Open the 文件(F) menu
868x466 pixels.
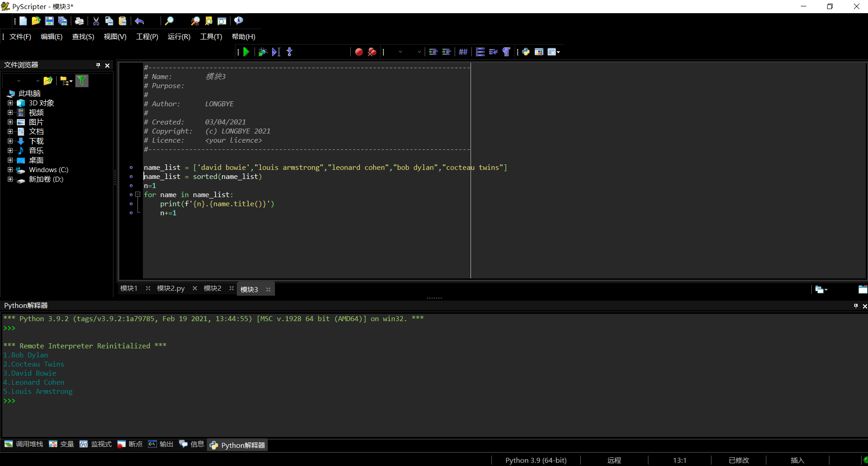coord(20,37)
